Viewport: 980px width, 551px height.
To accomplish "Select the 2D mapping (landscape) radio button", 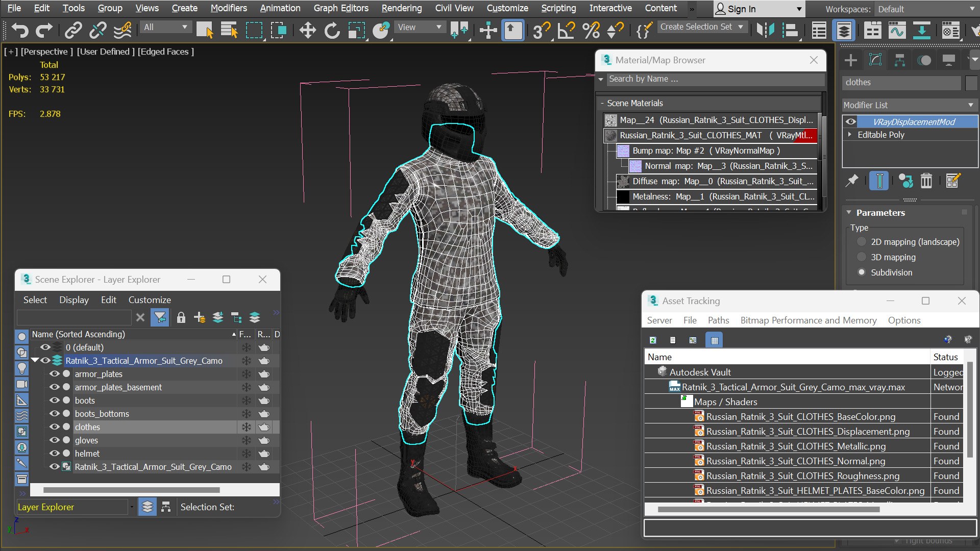I will 862,242.
